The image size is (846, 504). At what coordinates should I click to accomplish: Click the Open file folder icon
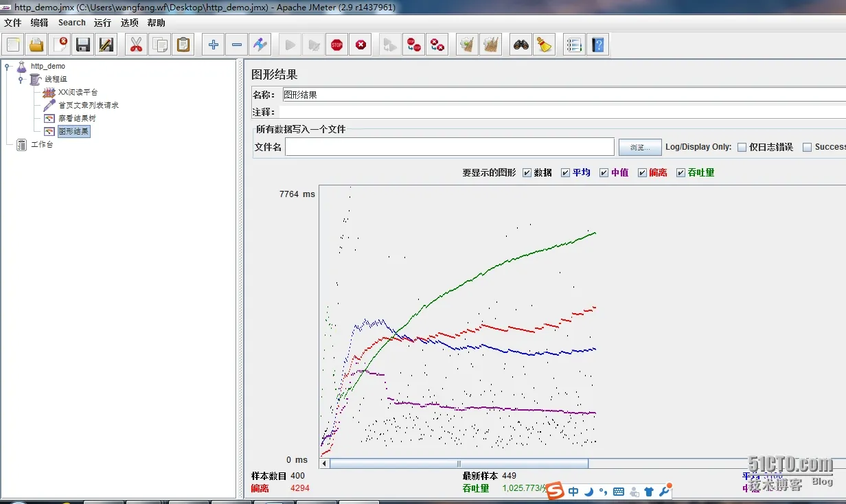pyautogui.click(x=36, y=45)
